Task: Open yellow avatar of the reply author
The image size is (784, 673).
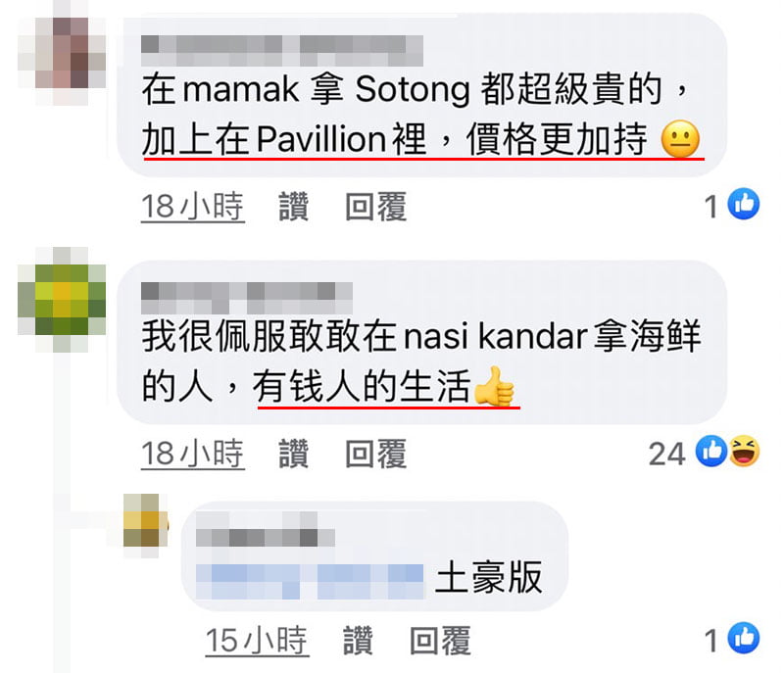Action: [145, 526]
